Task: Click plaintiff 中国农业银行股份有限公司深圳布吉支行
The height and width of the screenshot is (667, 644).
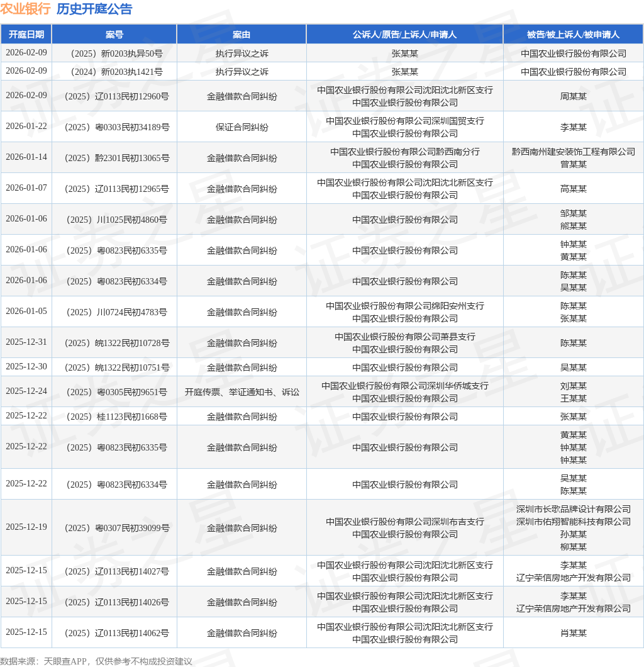Action: pyautogui.click(x=404, y=522)
